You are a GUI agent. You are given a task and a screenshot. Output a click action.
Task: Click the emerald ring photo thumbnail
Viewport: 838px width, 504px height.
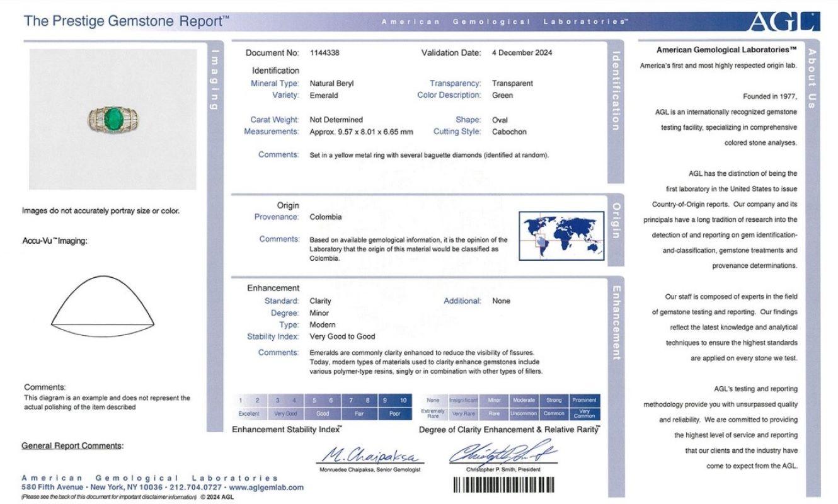pos(113,119)
